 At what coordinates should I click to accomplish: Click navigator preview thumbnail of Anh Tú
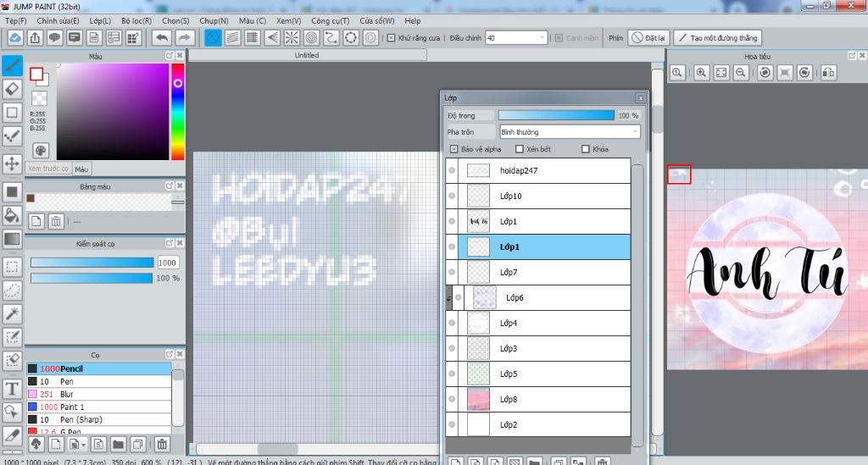pos(767,270)
